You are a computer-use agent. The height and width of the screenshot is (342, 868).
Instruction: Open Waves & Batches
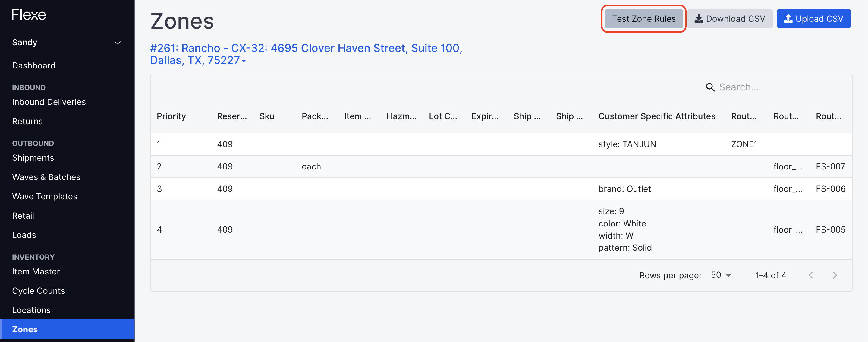tap(46, 177)
